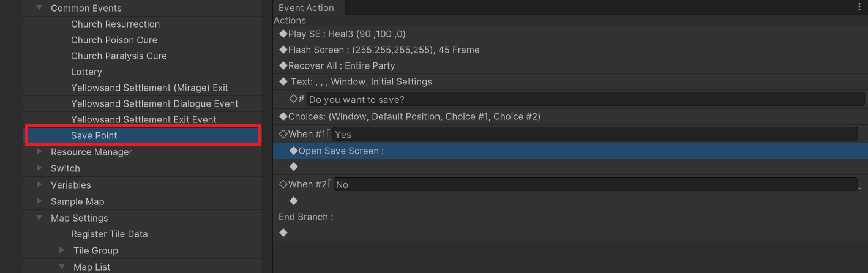
Task: Select Register Tile Data item
Action: pyautogui.click(x=109, y=234)
